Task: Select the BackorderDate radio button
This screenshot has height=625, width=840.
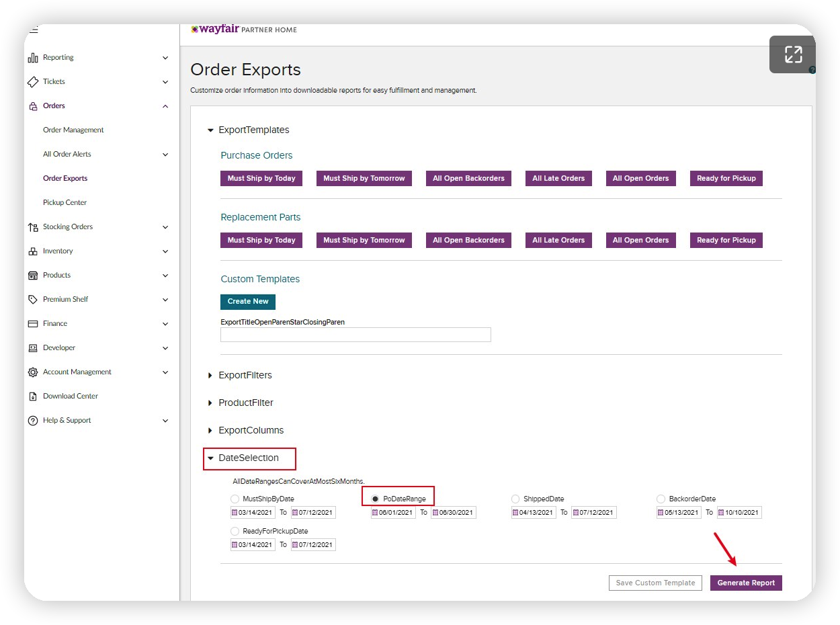Action: pyautogui.click(x=661, y=499)
